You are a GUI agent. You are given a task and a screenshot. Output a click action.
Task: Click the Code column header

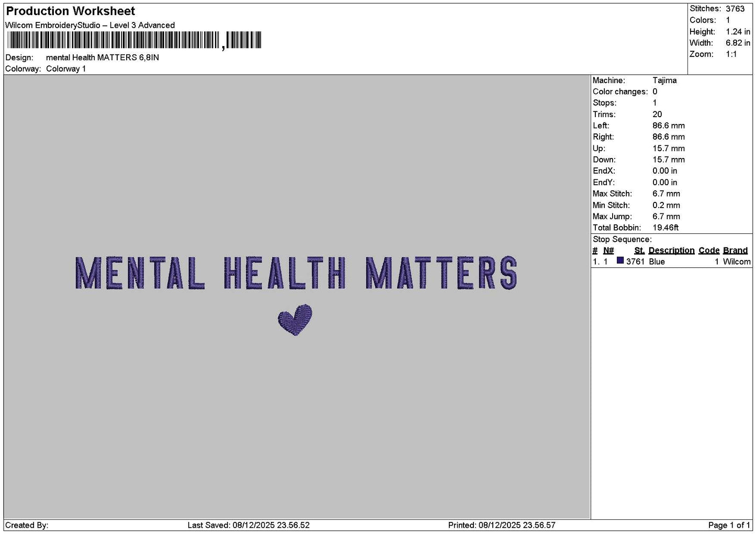(709, 251)
